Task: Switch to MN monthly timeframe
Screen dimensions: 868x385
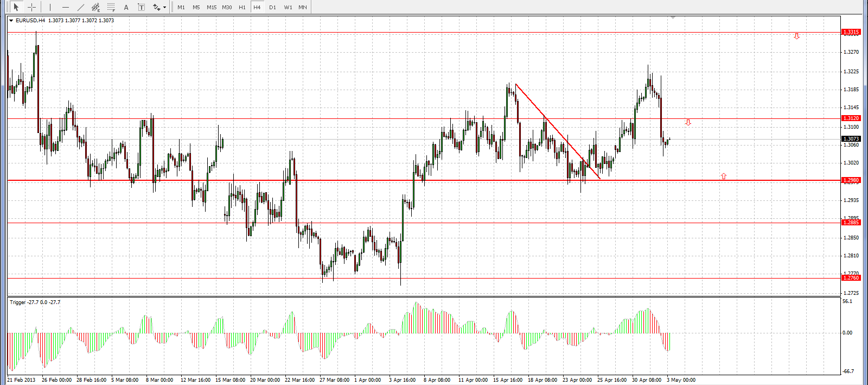Action: [x=303, y=7]
